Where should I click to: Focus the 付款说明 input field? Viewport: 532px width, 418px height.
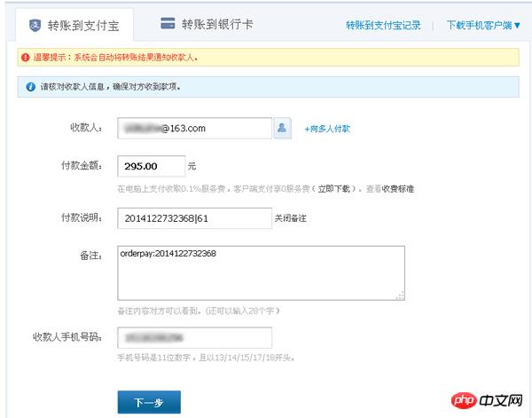tap(194, 218)
